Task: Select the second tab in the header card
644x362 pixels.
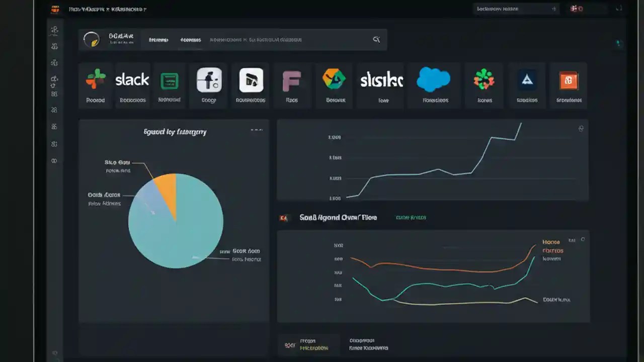Action: (x=190, y=40)
